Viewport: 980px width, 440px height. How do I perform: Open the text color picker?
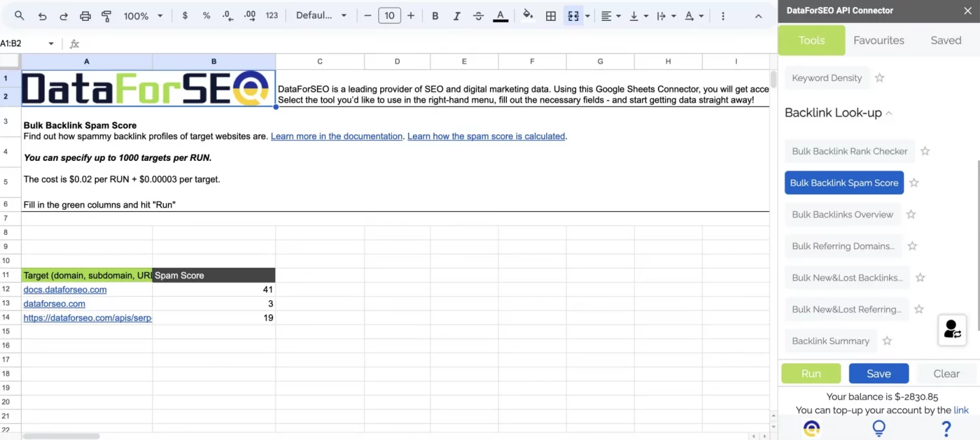coord(500,16)
